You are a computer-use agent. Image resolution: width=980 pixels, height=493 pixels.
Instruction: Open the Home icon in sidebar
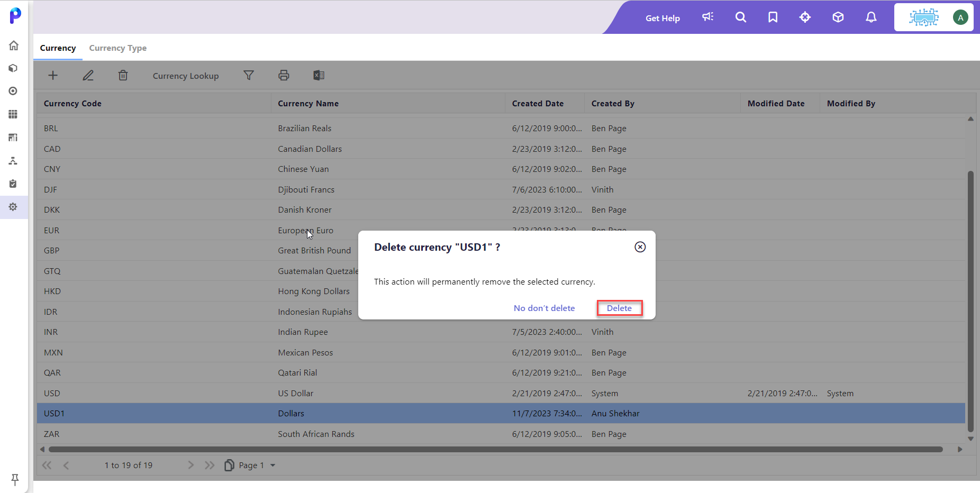(14, 45)
